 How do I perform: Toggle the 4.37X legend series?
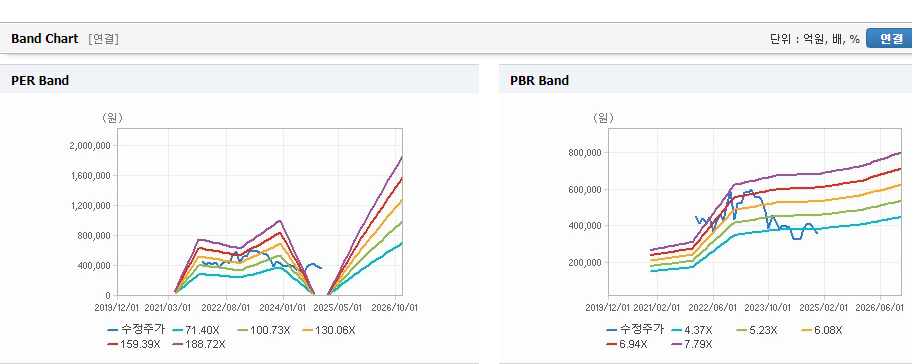click(692, 330)
